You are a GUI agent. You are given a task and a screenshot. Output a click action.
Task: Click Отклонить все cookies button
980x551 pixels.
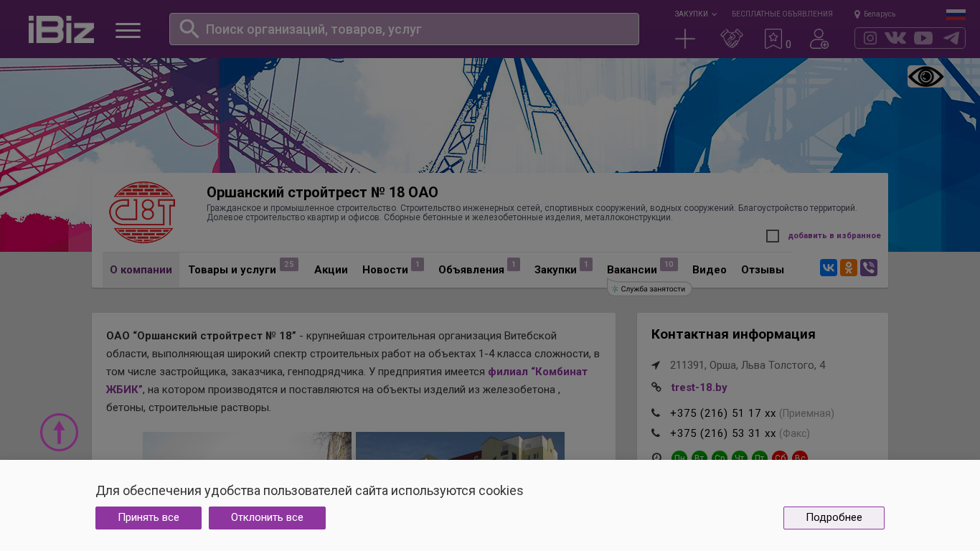click(267, 518)
